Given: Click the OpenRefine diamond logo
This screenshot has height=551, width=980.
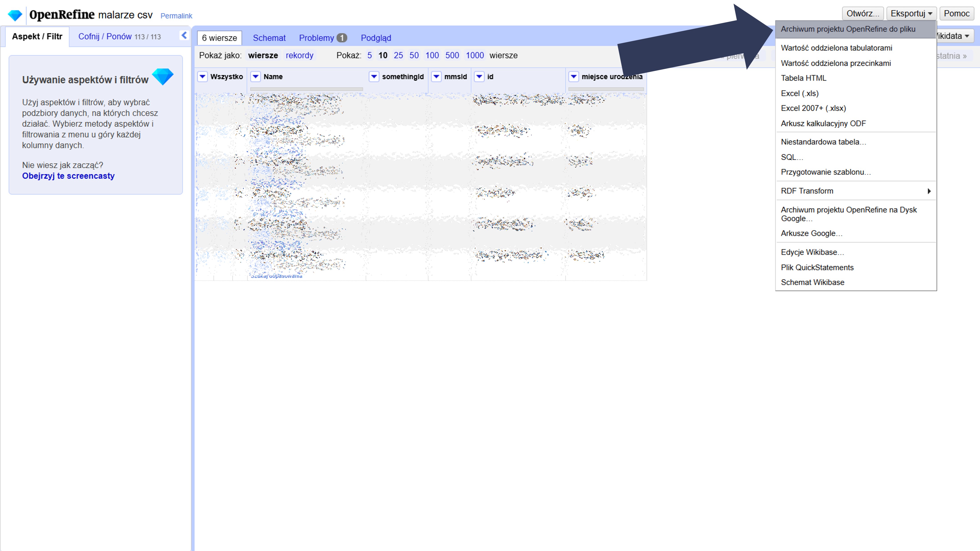Looking at the screenshot, I should [15, 15].
